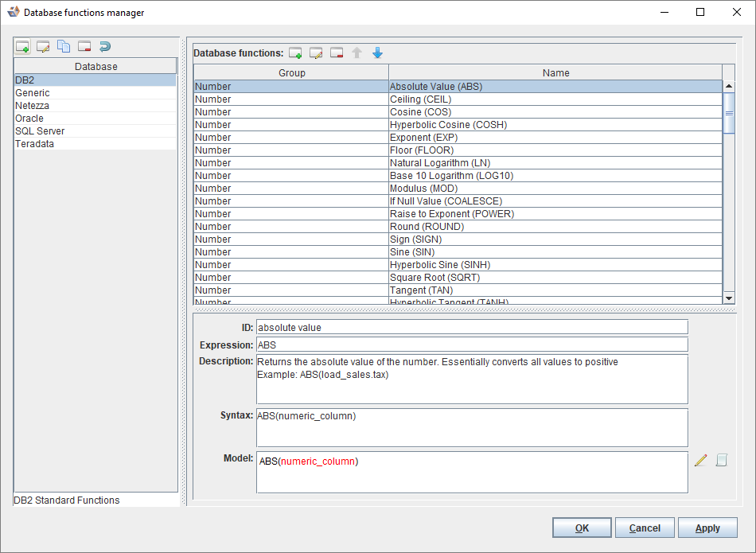Select the Teradata database entry
This screenshot has height=553, width=756.
click(34, 144)
